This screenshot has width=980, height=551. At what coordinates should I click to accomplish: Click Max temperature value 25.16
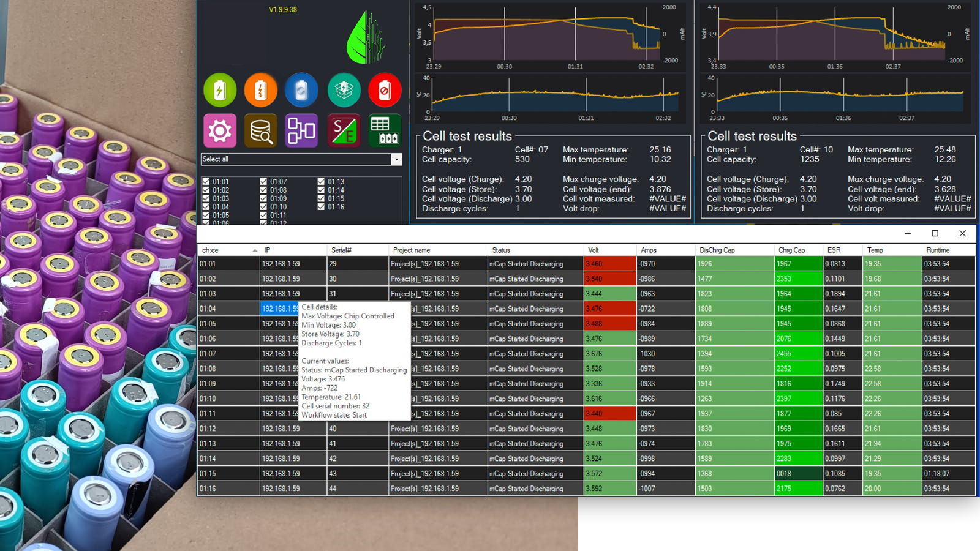point(660,149)
